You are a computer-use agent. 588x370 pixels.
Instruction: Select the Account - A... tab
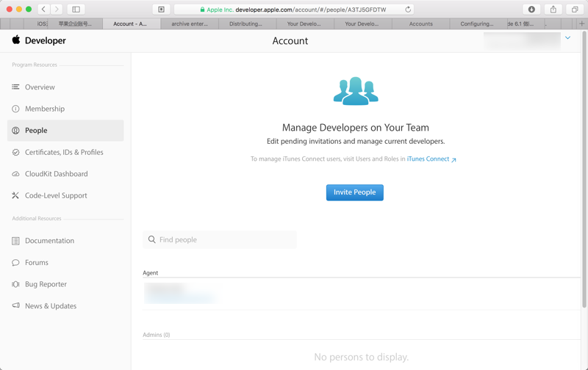pyautogui.click(x=130, y=23)
